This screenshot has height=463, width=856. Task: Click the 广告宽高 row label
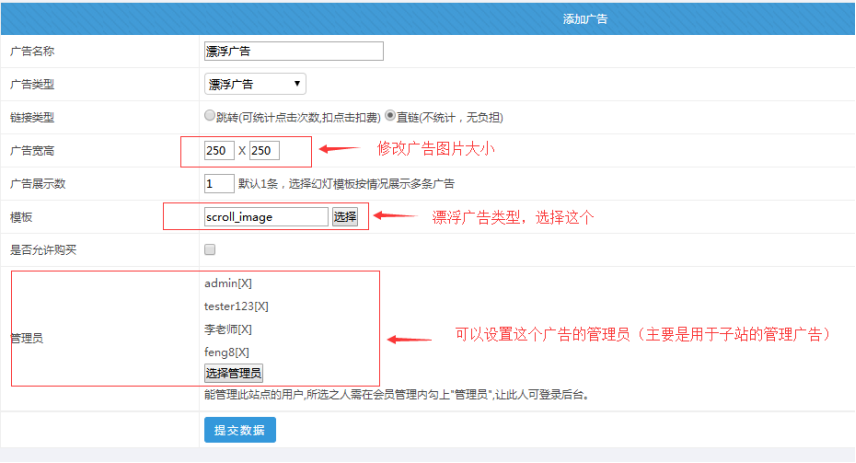(31, 151)
